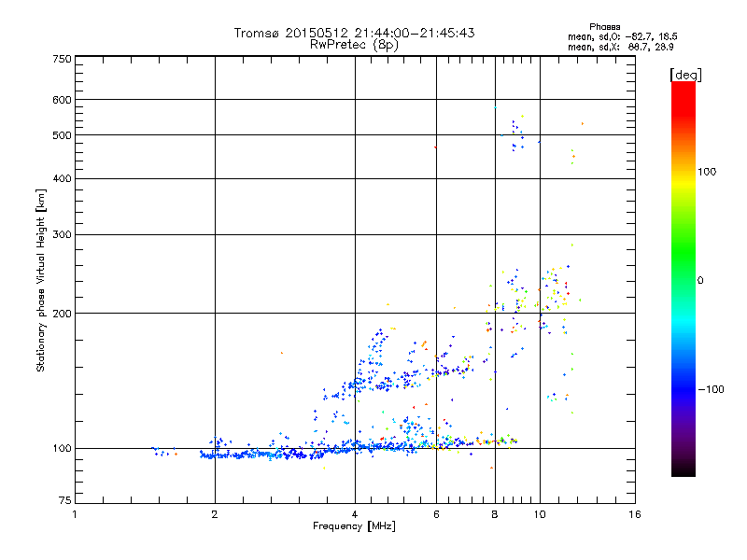The height and width of the screenshot is (560, 747).
Task: Click the '[deg]' colorbar unit label
Action: (685, 75)
